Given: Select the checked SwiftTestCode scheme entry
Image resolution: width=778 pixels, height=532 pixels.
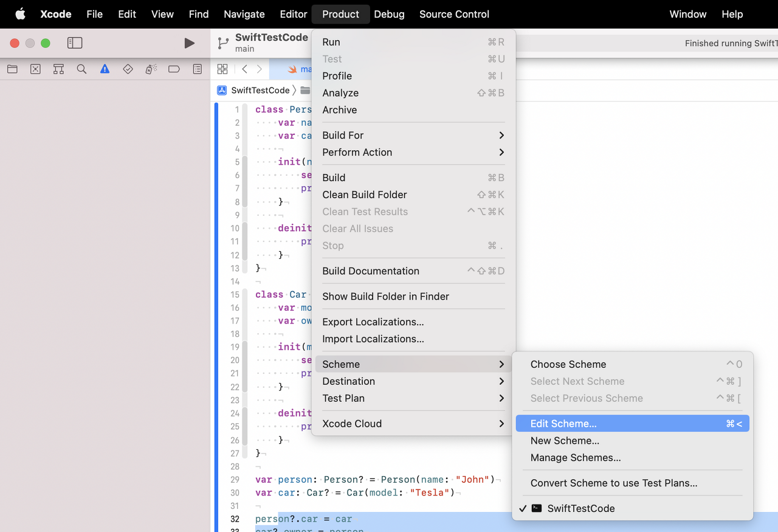Looking at the screenshot, I should pos(633,508).
